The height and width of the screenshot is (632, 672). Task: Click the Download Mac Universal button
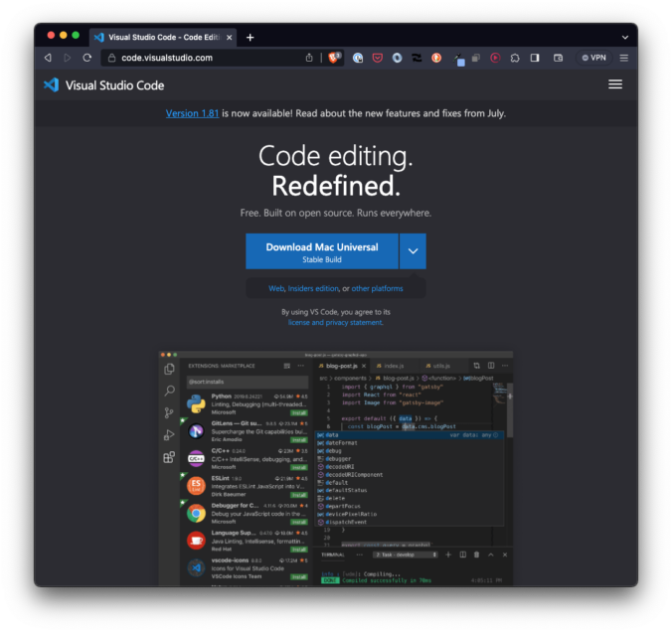point(321,251)
